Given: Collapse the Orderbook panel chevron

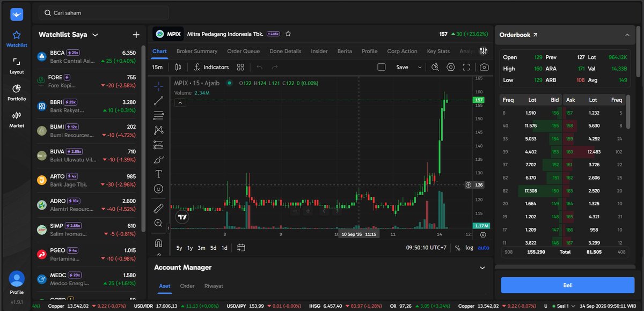Looking at the screenshot, I should click(x=627, y=35).
